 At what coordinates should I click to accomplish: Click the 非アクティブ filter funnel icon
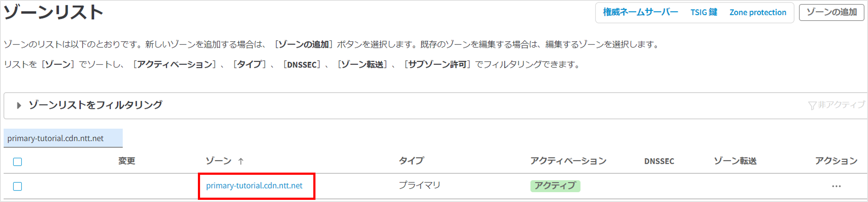pos(812,106)
